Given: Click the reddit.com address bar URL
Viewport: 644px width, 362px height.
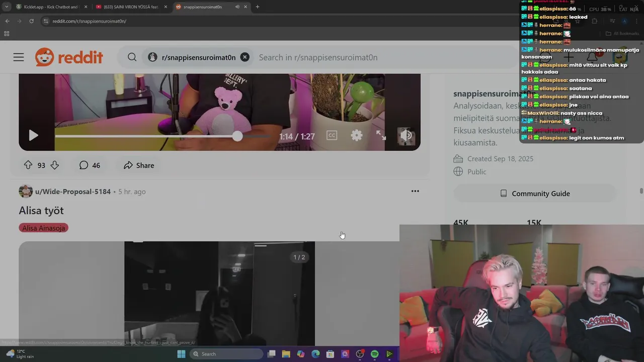Looking at the screenshot, I should (89, 21).
